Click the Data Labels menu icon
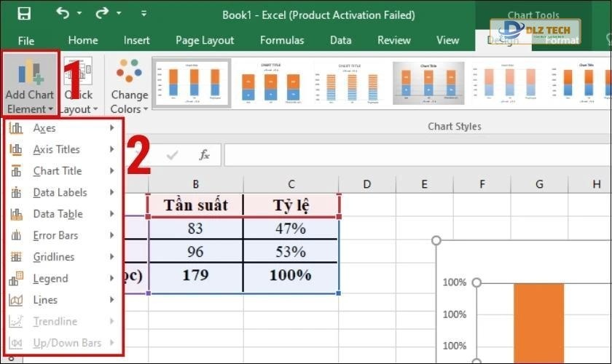 click(x=16, y=193)
